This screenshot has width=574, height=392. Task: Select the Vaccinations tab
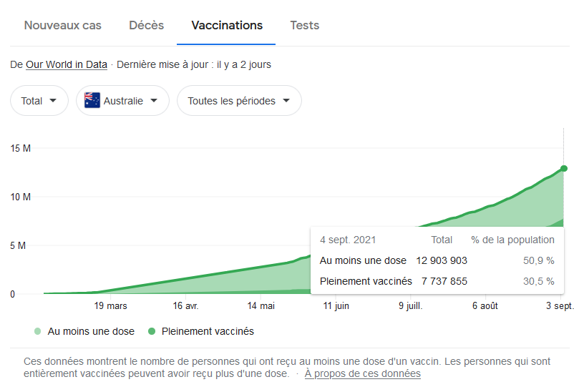point(227,25)
